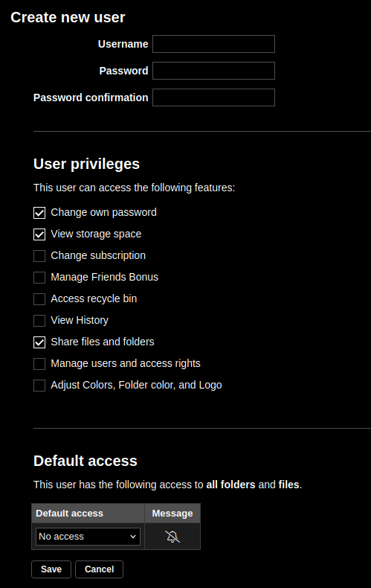Viewport: 371px width, 588px height.
Task: Tick the View History checkbox
Action: [39, 321]
